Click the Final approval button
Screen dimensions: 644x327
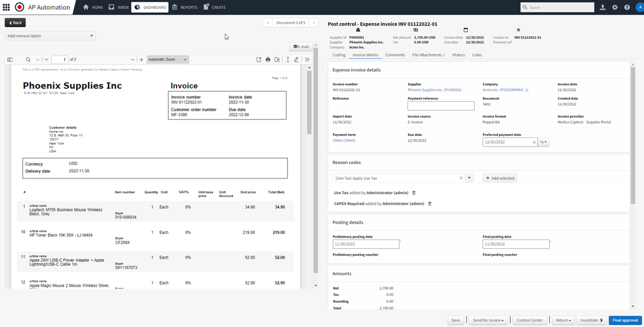(x=624, y=320)
